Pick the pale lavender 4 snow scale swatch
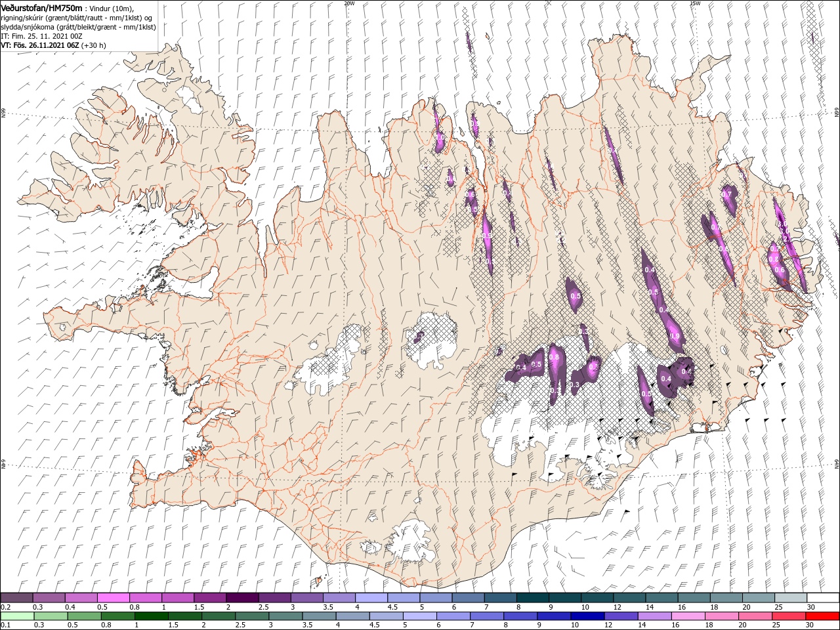 (371, 597)
